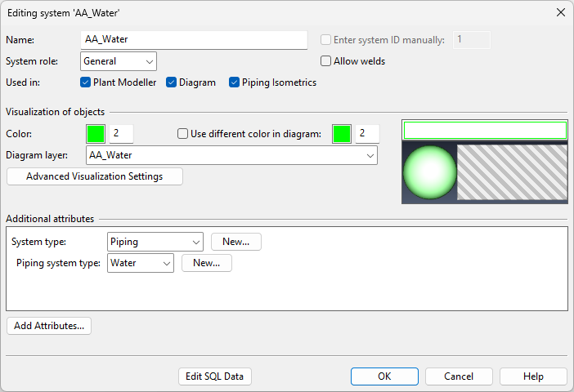Click the Add Attributes button
The height and width of the screenshot is (392, 574).
click(49, 326)
